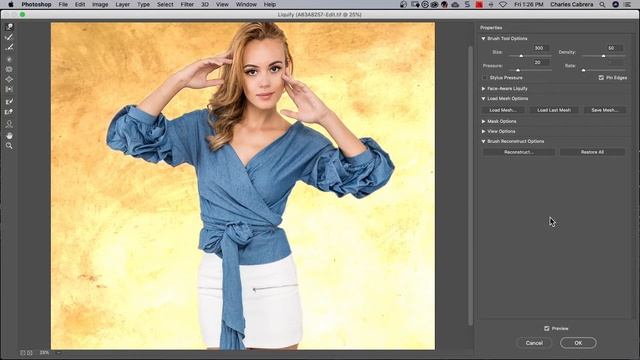Expand the View Options section
The width and height of the screenshot is (640, 360).
[x=483, y=131]
